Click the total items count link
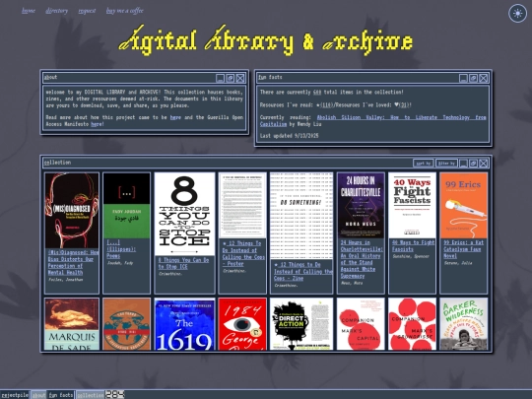This screenshot has height=399, width=532. point(317,92)
